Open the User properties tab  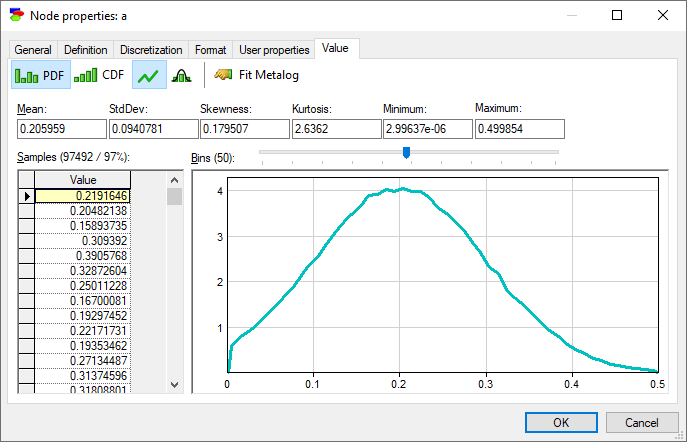274,50
